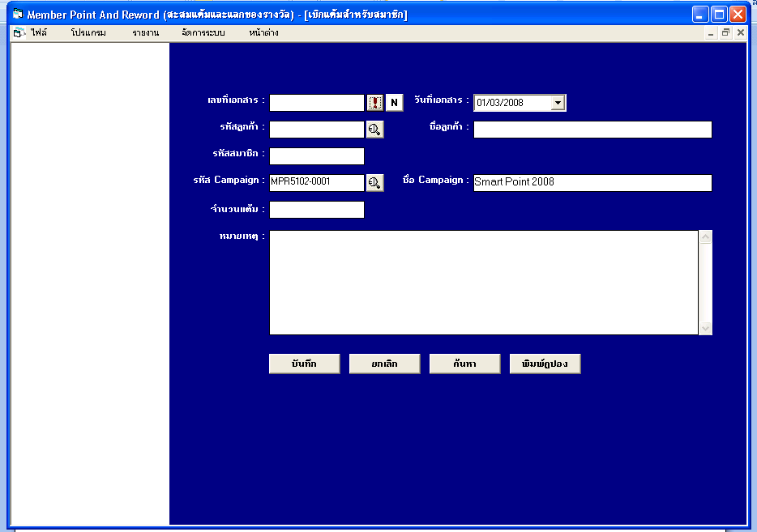
Task: Click the บันทึก save button
Action: 305,364
